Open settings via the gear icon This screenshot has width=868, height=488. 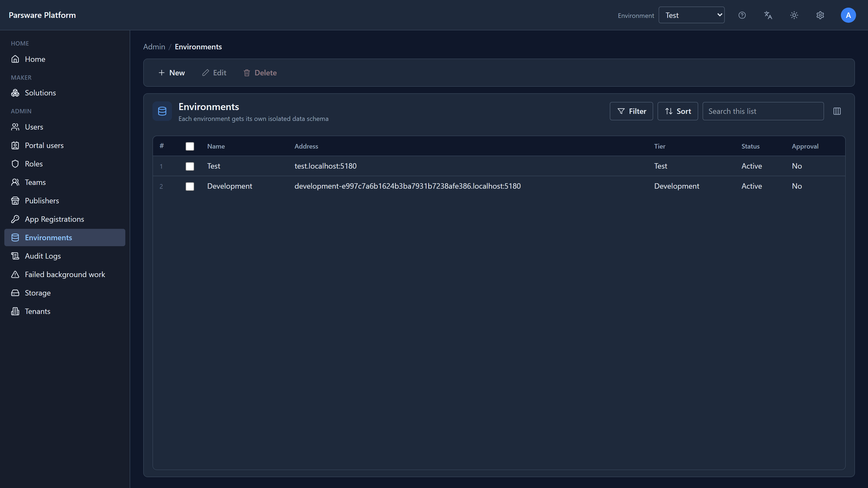pos(820,15)
